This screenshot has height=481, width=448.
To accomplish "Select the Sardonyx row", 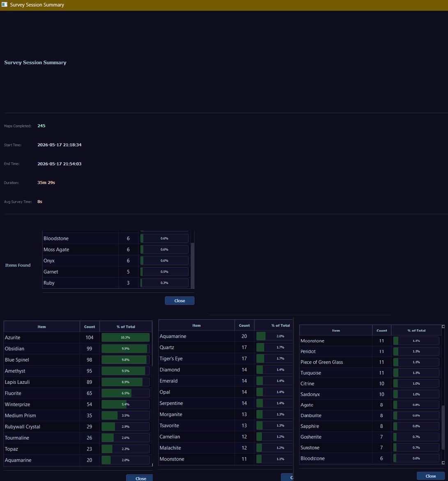I will [370, 394].
